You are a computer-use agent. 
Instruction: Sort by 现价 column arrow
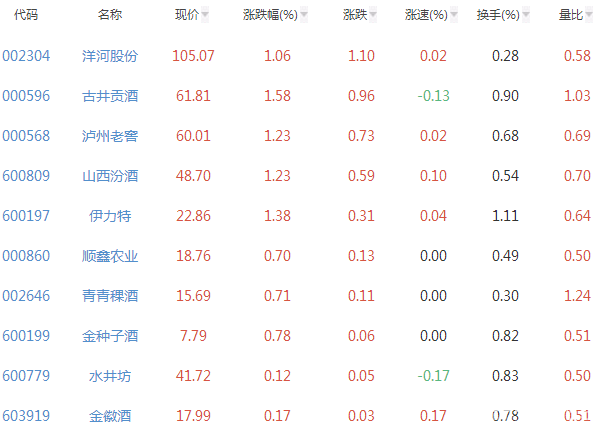coord(205,15)
